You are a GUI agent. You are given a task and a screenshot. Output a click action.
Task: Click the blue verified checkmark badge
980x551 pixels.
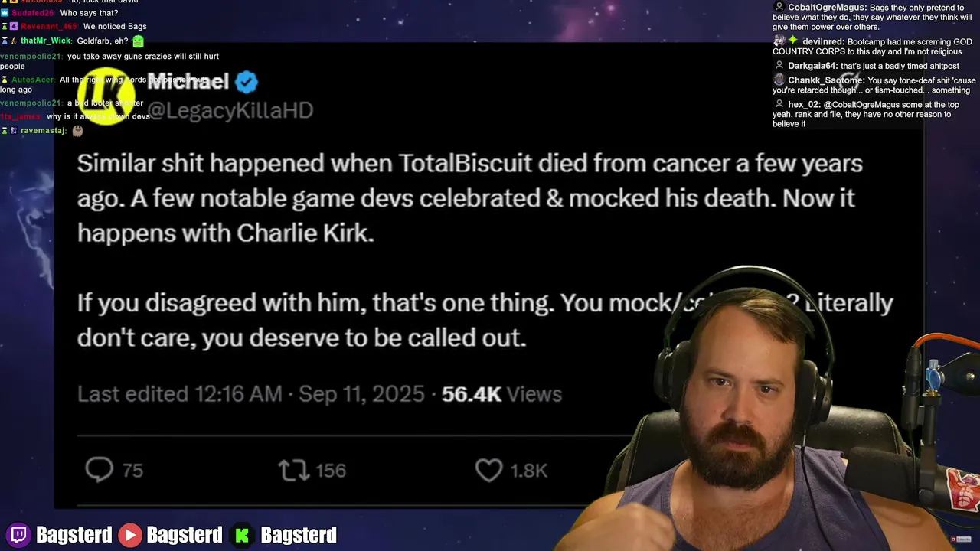coord(247,81)
